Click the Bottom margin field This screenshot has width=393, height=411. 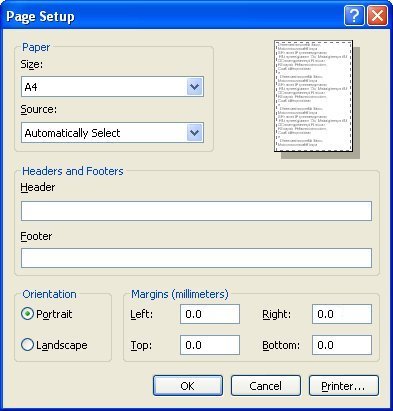click(342, 345)
